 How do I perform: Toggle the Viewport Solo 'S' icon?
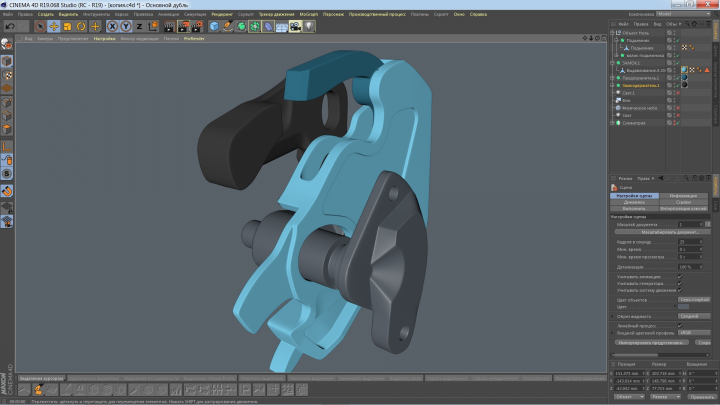click(6, 174)
